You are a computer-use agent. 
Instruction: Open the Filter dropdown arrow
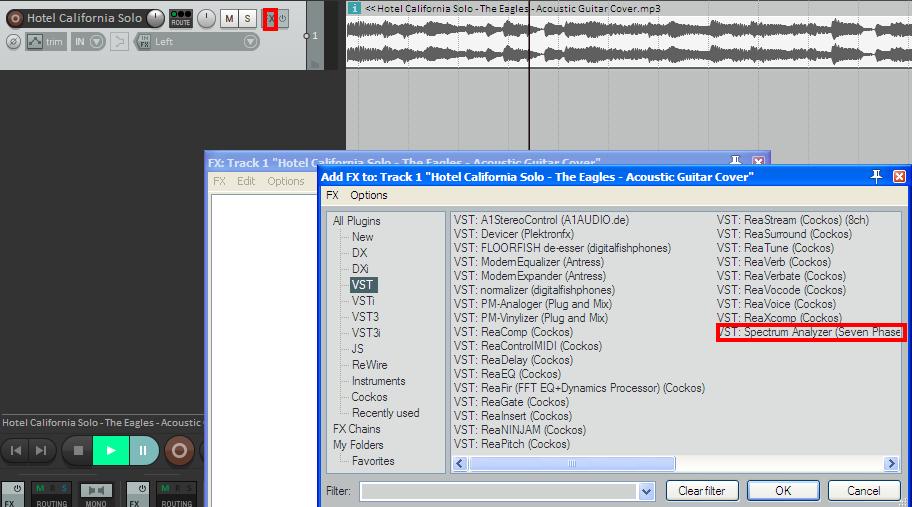[646, 491]
